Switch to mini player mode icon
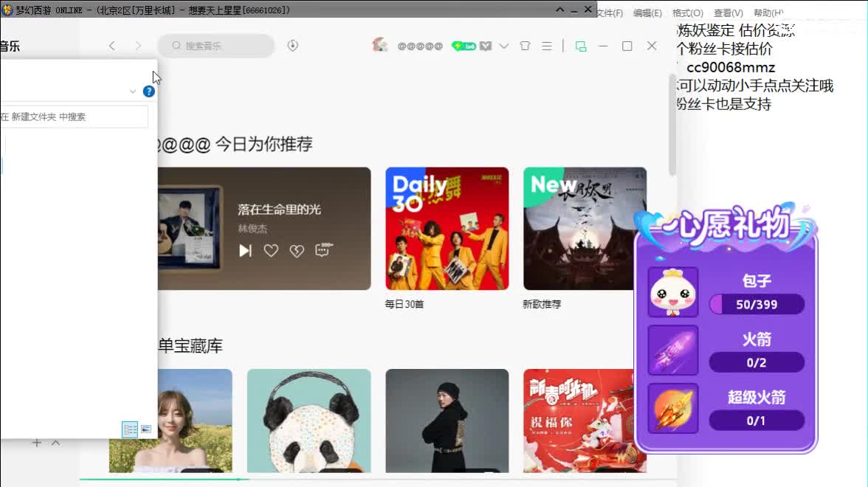 point(580,46)
